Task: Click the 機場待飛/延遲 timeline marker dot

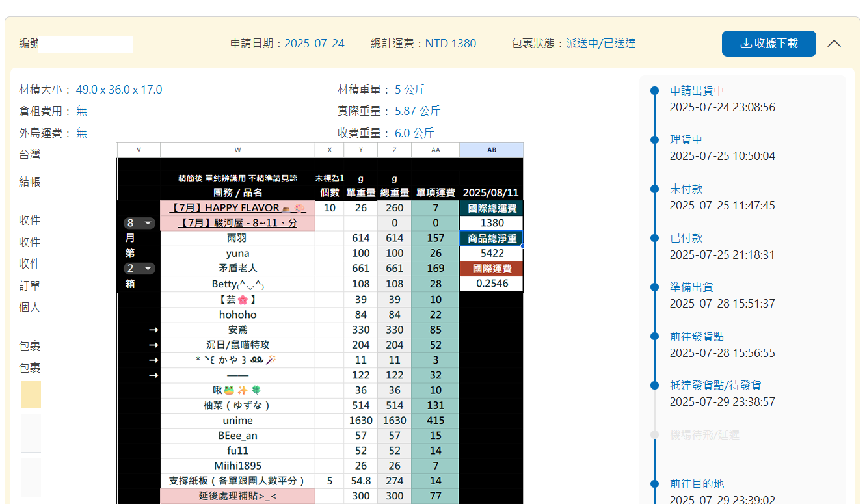Action: coord(654,434)
